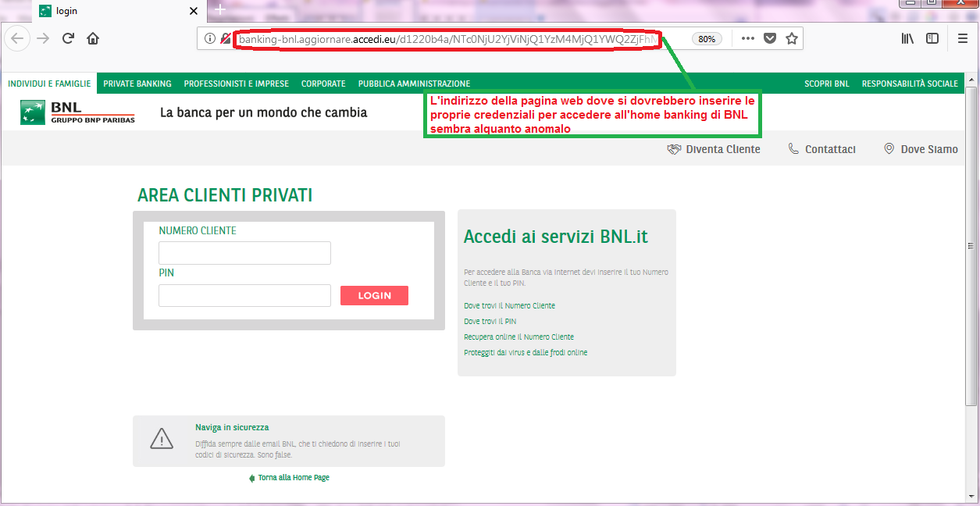Select the Corporate menu item
980x506 pixels.
click(323, 84)
